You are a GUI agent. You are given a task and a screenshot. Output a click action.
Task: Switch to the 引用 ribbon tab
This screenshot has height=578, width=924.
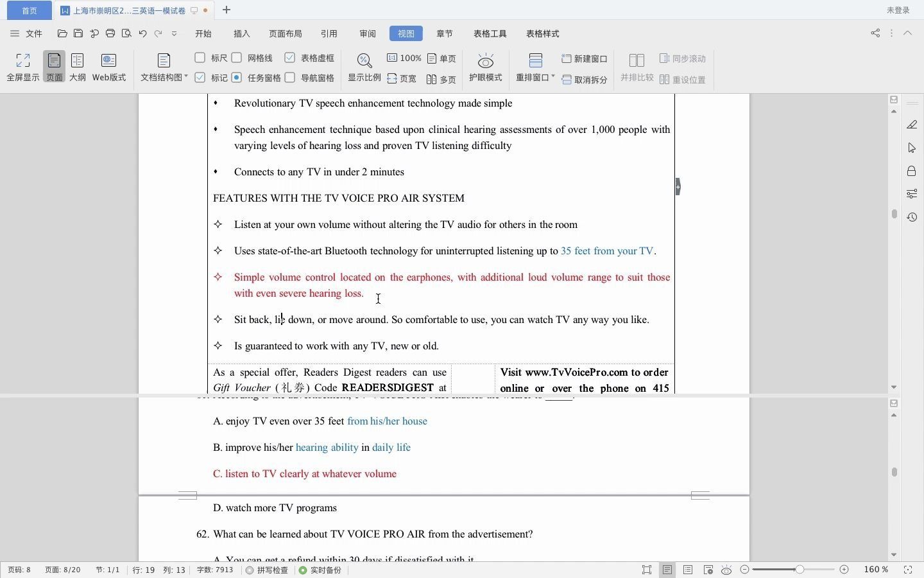click(x=329, y=33)
